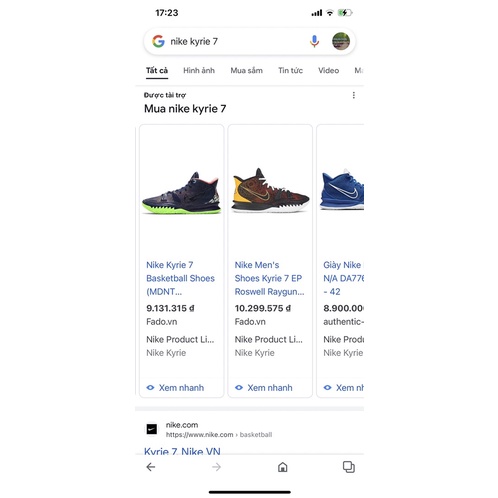The image size is (498, 498).
Task: Open the three-dot sponsored options menu
Action: pos(354,95)
